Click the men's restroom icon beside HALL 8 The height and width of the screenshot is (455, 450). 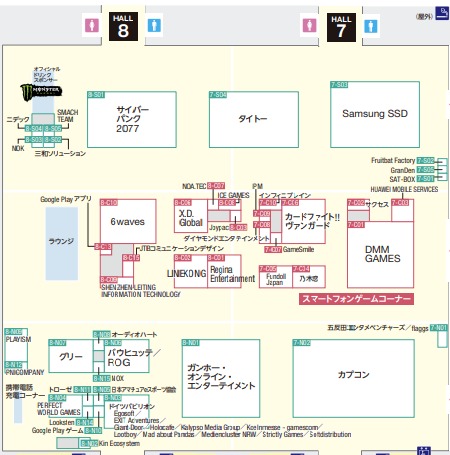[154, 25]
